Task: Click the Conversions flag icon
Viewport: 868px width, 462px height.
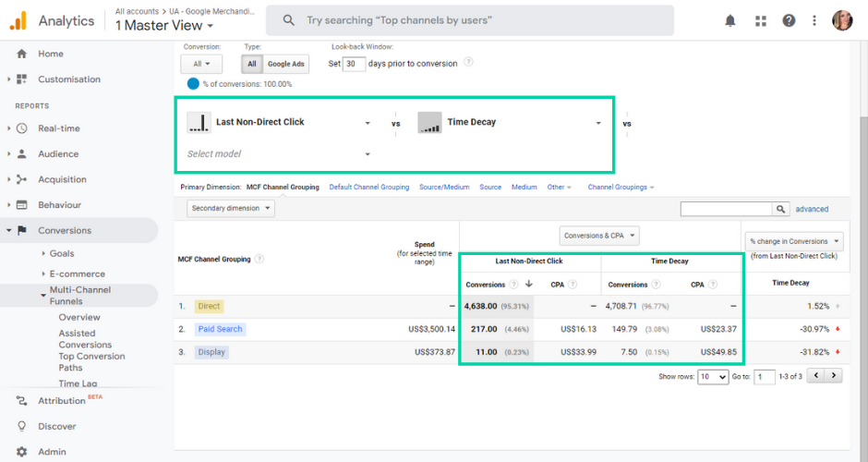Action: pyautogui.click(x=21, y=230)
